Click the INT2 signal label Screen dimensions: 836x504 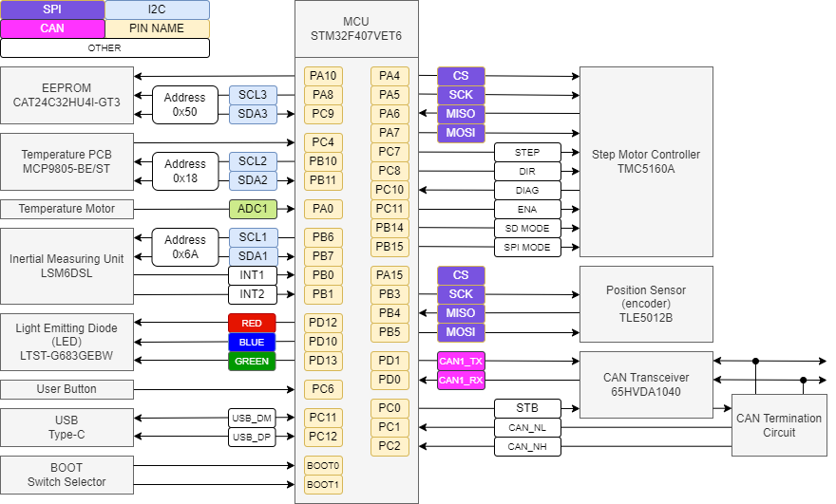253,294
